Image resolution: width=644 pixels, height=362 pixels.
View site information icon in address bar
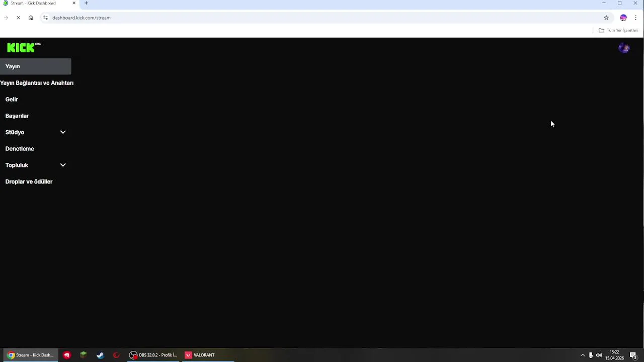45,18
